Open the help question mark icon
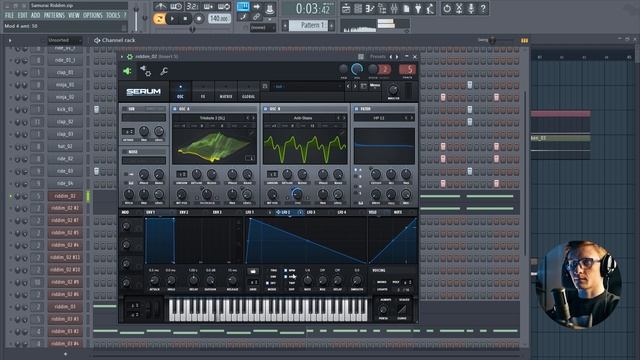Screen dimensions: 640x360 click(x=483, y=9)
